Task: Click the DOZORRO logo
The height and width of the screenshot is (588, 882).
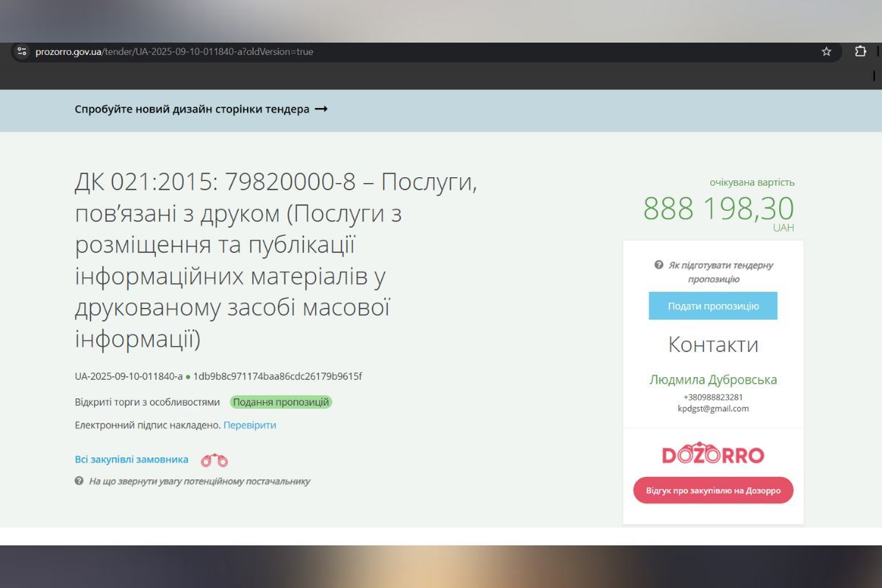Action: click(x=713, y=454)
